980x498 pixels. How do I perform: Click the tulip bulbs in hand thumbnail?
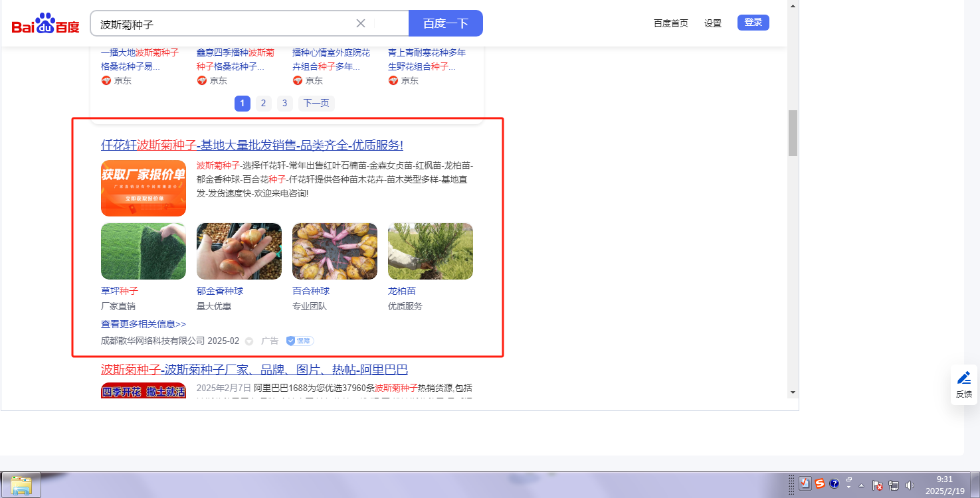(239, 251)
